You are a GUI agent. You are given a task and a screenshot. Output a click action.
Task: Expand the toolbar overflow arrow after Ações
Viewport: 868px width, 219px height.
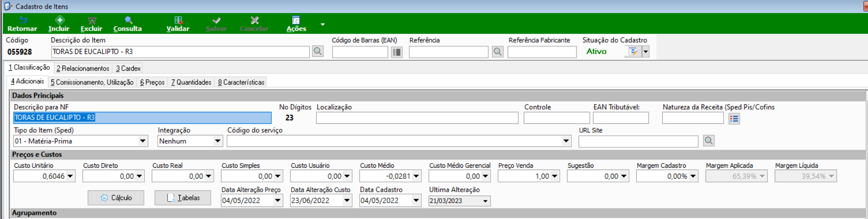tap(323, 24)
